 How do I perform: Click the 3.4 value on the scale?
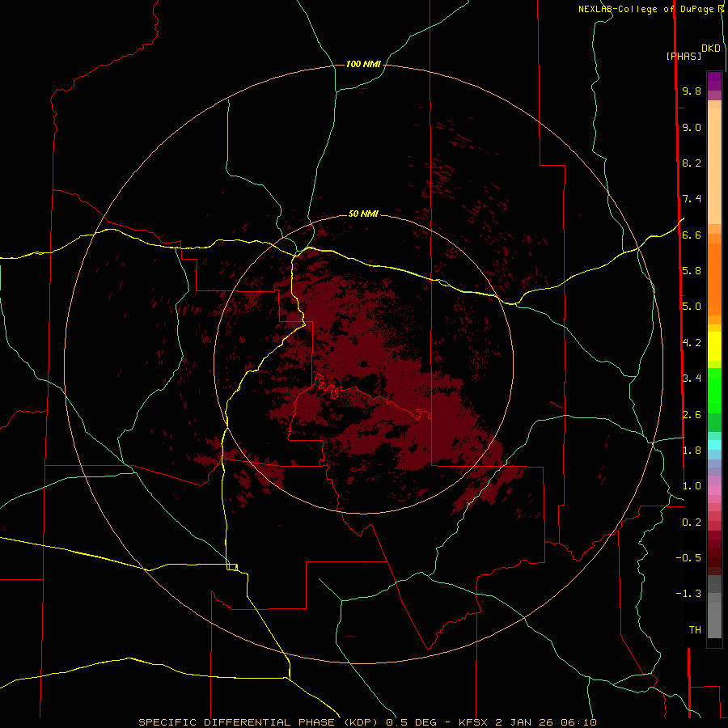click(x=692, y=378)
